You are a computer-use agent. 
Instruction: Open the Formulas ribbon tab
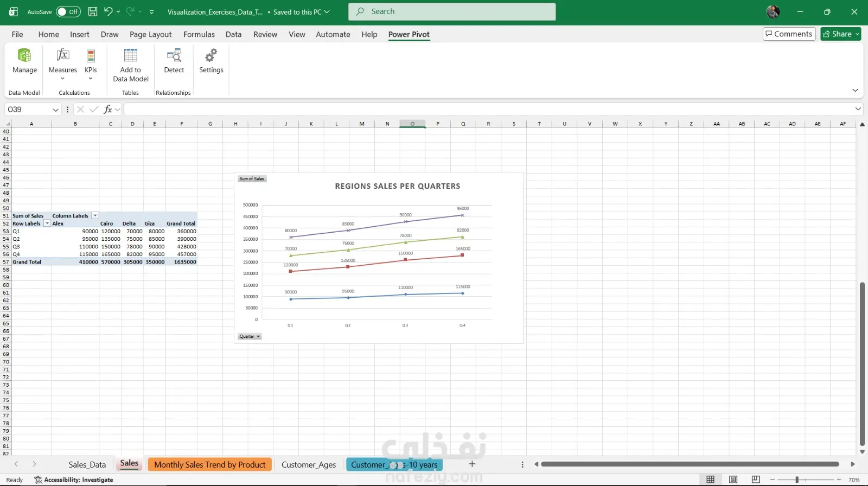tap(199, 34)
